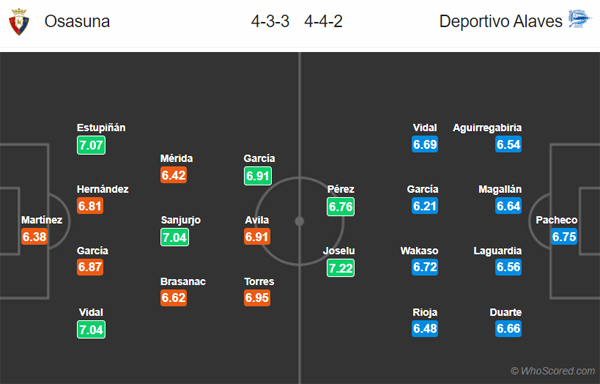Viewport: 600px width, 384px height.
Task: Open the WhoScored.com watermark link
Action: click(553, 371)
